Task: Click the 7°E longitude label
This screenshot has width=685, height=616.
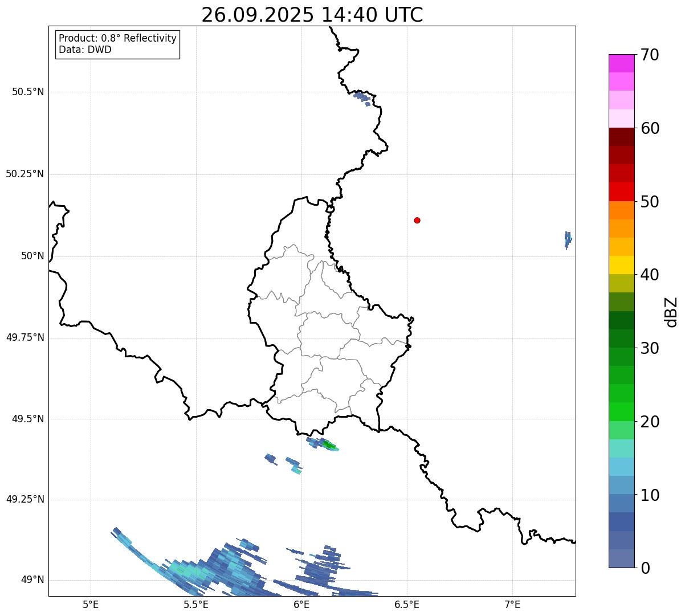Action: (x=512, y=604)
